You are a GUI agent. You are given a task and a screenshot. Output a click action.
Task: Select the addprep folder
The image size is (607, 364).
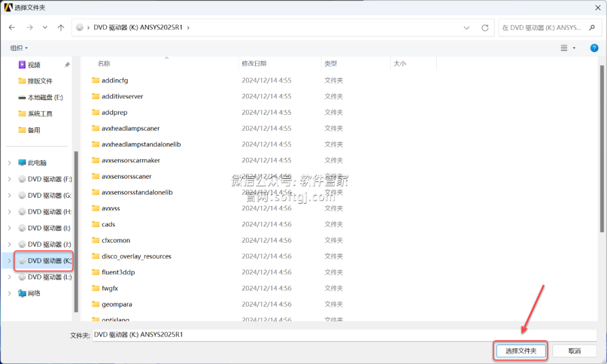(114, 112)
